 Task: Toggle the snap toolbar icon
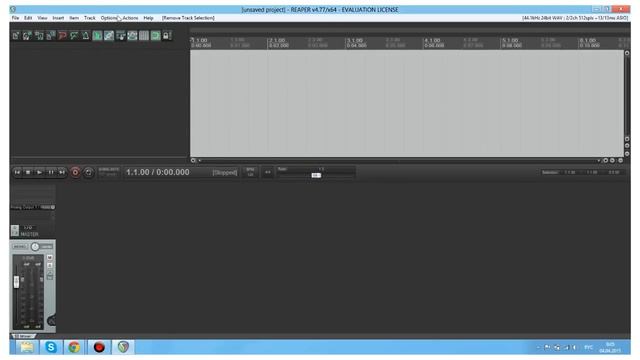[x=156, y=36]
